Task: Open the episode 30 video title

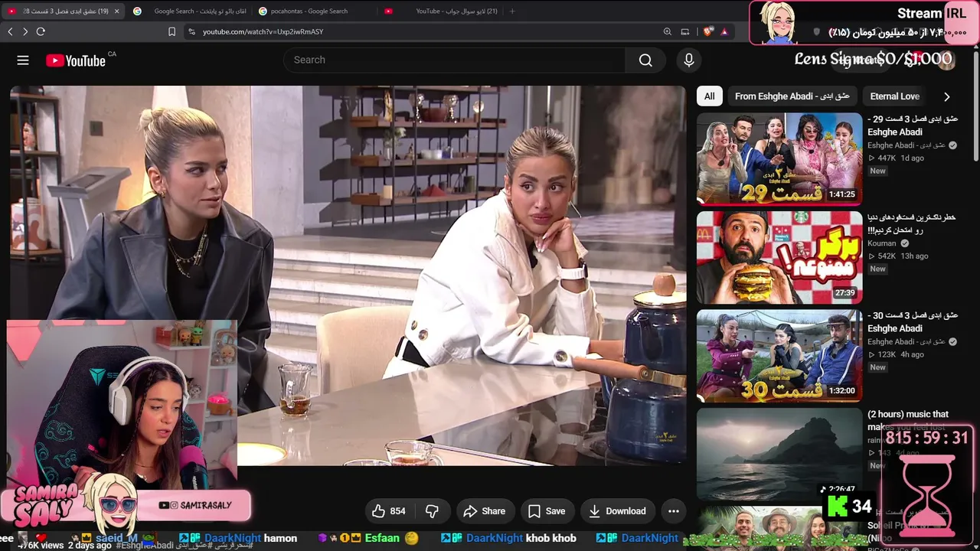Action: pyautogui.click(x=913, y=321)
